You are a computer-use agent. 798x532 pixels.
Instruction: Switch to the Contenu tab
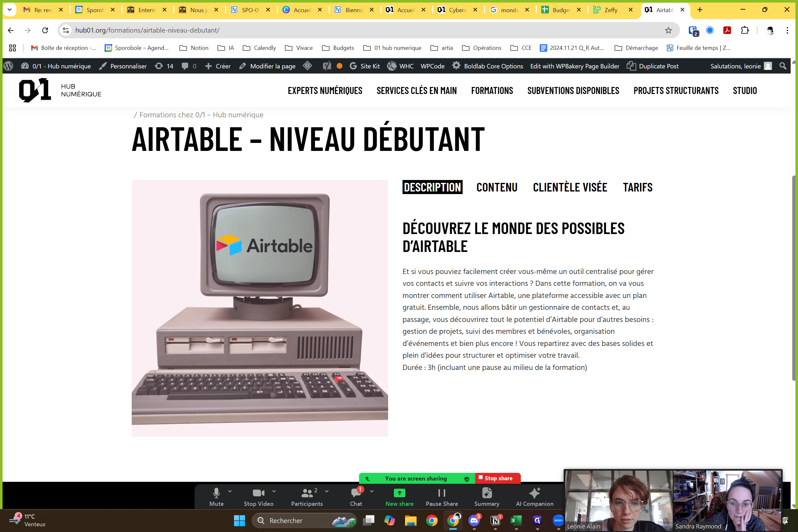coord(497,187)
